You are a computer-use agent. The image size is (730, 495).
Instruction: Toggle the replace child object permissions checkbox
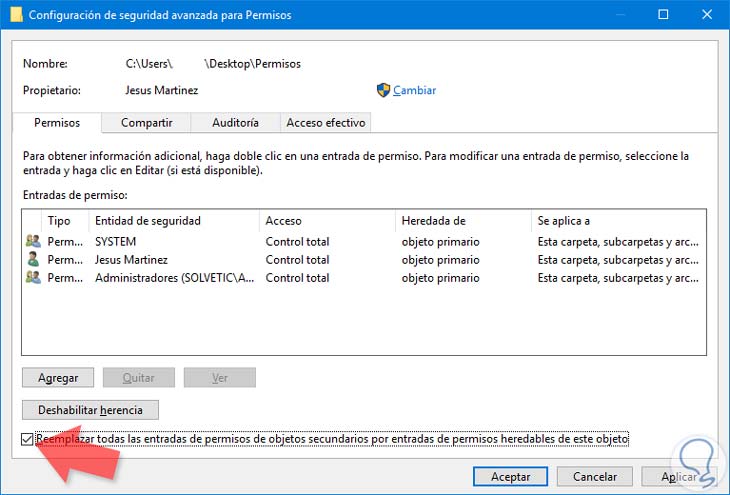coord(27,439)
